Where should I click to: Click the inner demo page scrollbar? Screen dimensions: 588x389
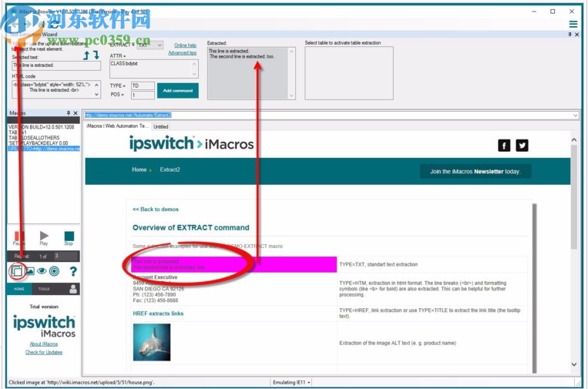tap(534, 288)
